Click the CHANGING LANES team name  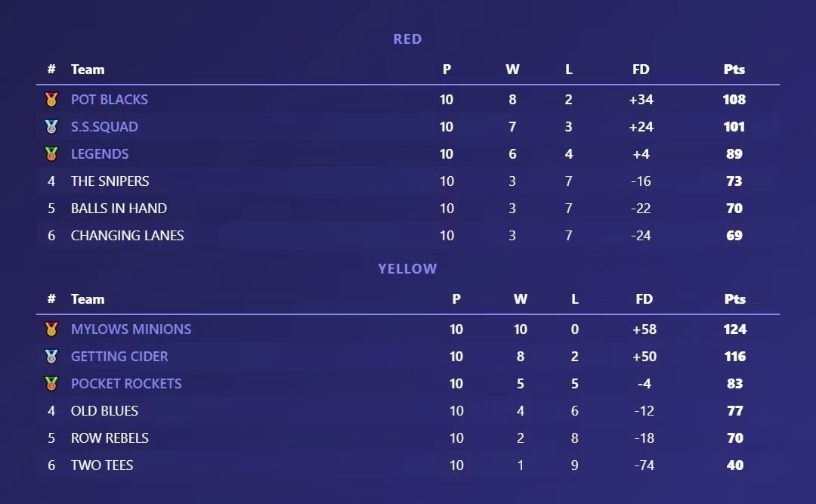(127, 235)
